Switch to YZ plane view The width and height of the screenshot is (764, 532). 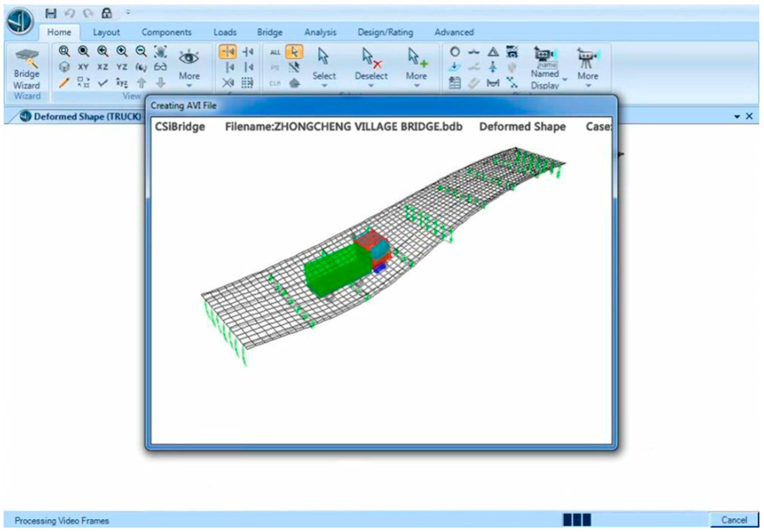pos(122,67)
